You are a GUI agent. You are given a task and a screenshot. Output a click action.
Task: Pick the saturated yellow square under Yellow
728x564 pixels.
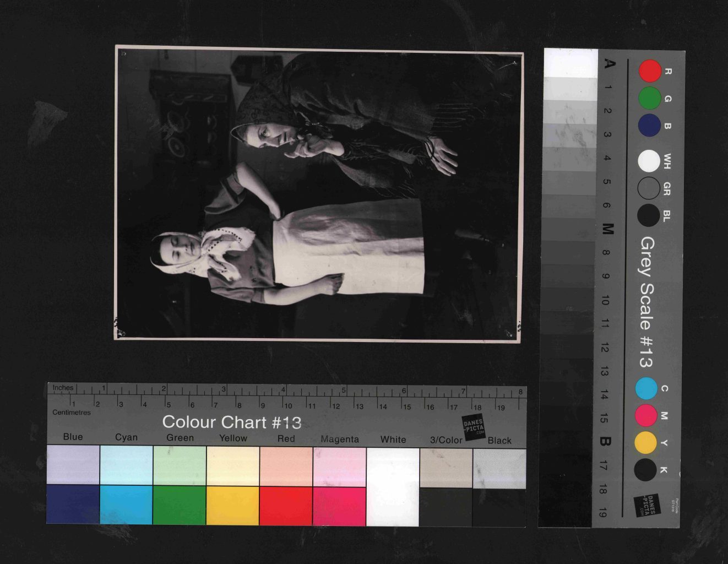(x=233, y=506)
